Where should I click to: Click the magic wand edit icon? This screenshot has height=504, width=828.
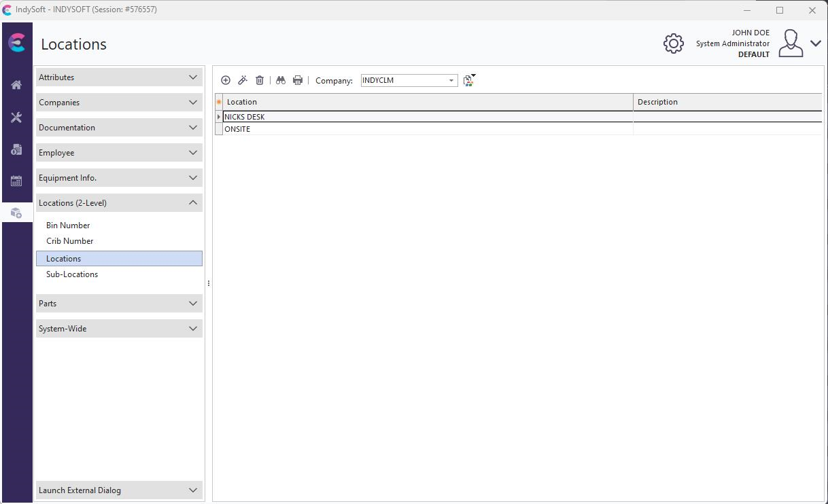pos(243,80)
